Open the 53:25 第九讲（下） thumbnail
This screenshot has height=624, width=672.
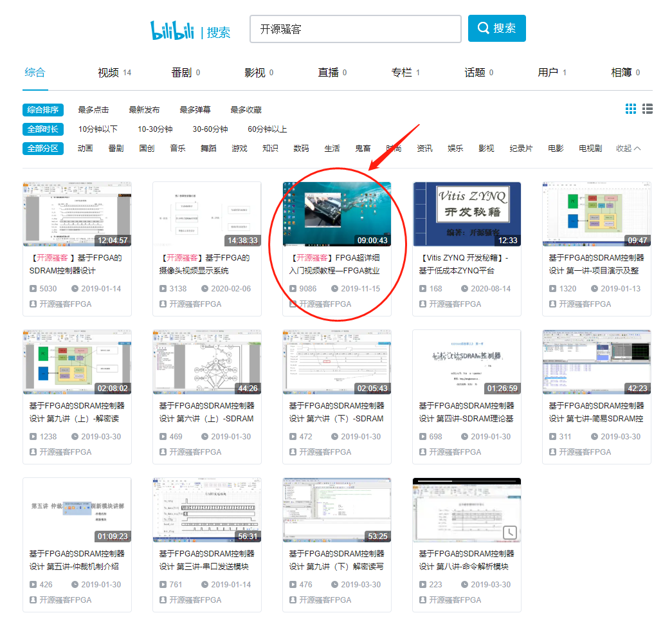click(337, 510)
